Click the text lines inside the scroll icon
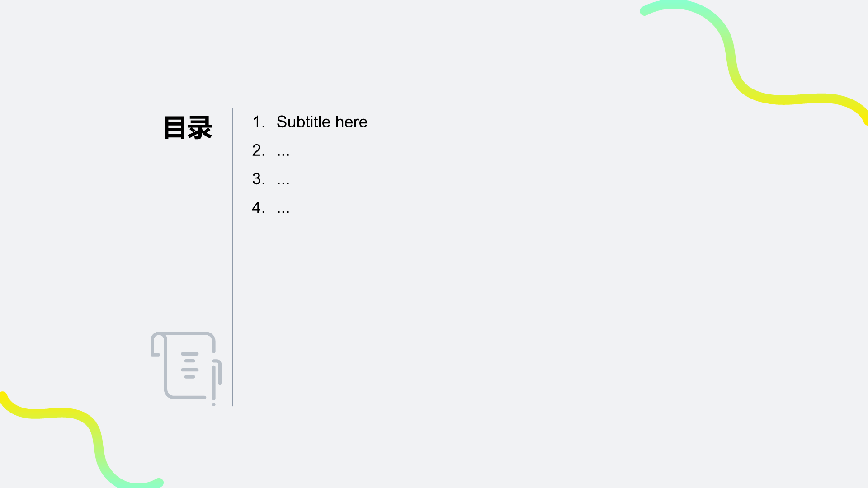 point(190,365)
